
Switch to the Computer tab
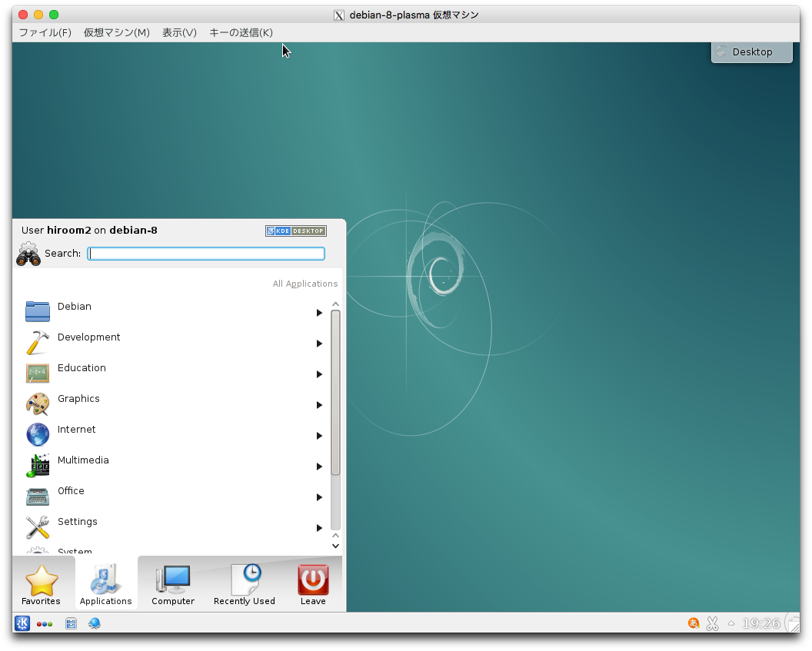point(173,585)
